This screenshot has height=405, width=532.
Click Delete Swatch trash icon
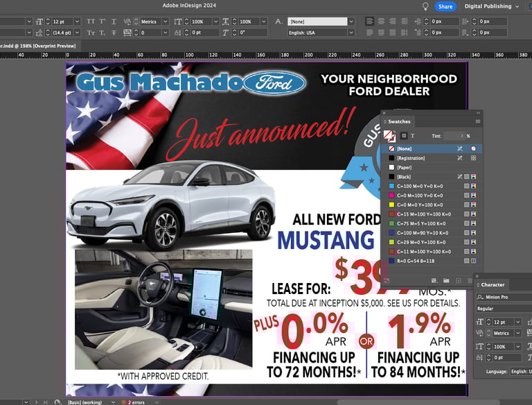[470, 281]
